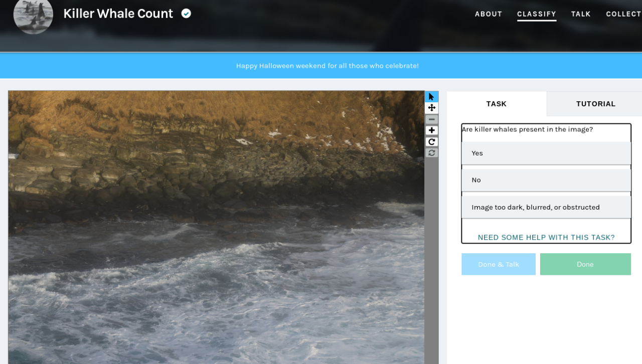The height and width of the screenshot is (364, 642).
Task: Select the pointer annotate tool
Action: click(x=431, y=97)
